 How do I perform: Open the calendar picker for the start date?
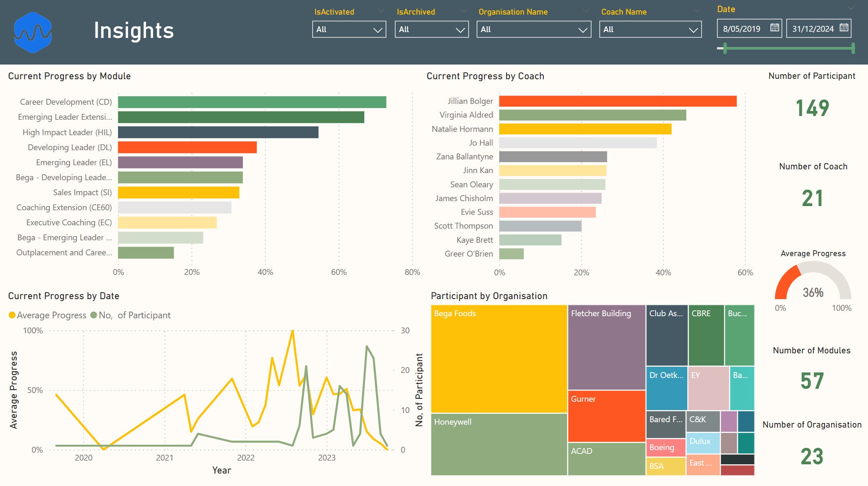click(x=774, y=28)
